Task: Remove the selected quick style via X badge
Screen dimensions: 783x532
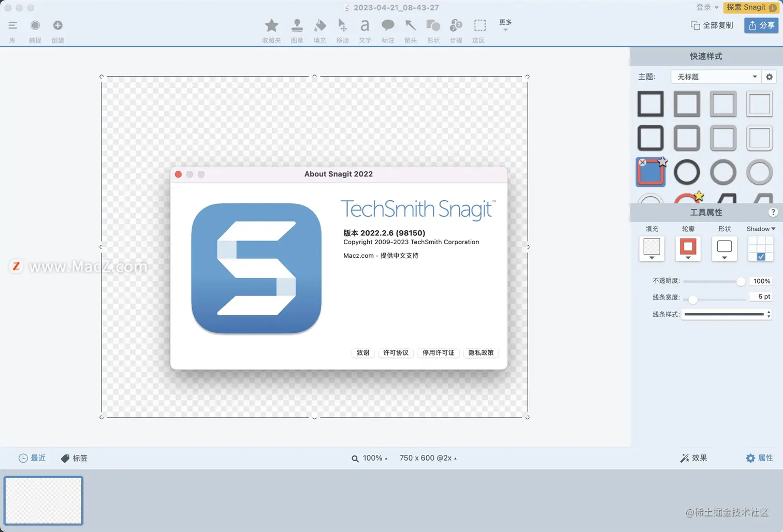Action: click(x=642, y=162)
